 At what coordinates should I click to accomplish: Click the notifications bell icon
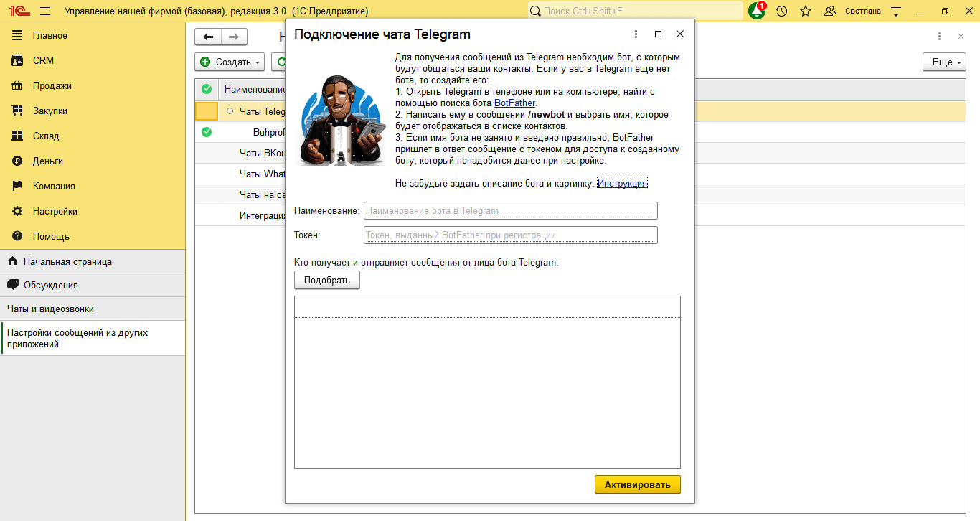tap(757, 11)
